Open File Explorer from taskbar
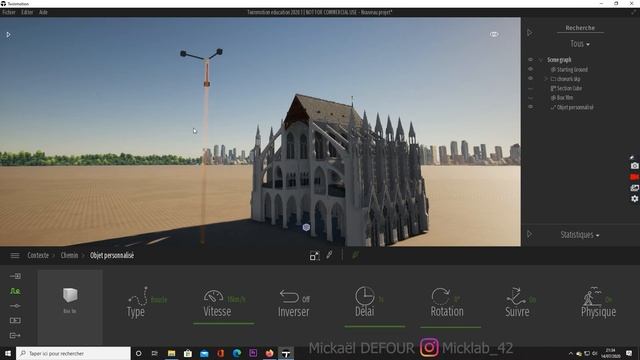Viewport: 640px width, 360px height. pyautogui.click(x=171, y=353)
